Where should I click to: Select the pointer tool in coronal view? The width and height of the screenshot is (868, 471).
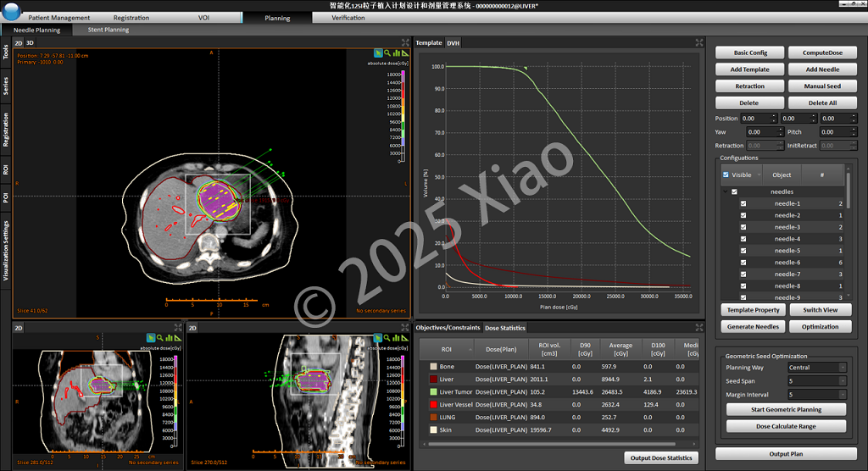click(151, 338)
